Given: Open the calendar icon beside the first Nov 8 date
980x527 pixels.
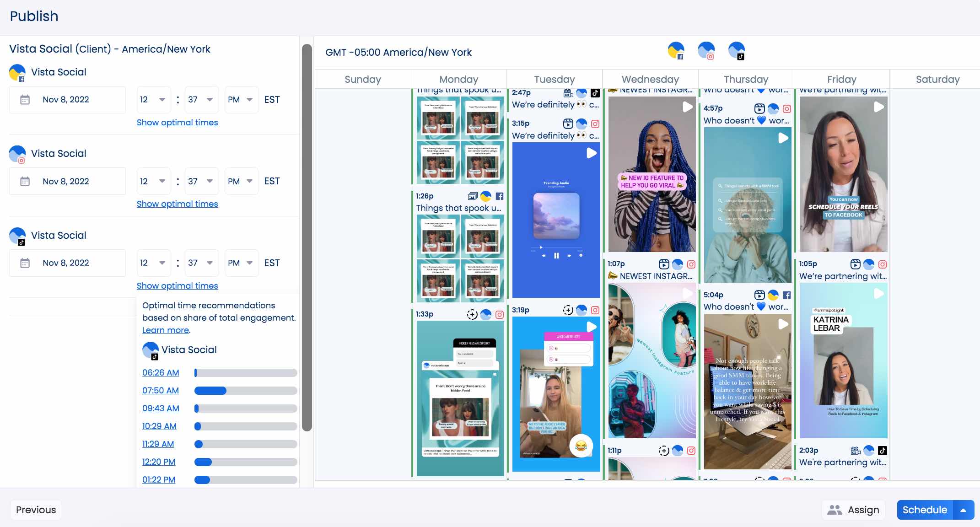Looking at the screenshot, I should (25, 99).
